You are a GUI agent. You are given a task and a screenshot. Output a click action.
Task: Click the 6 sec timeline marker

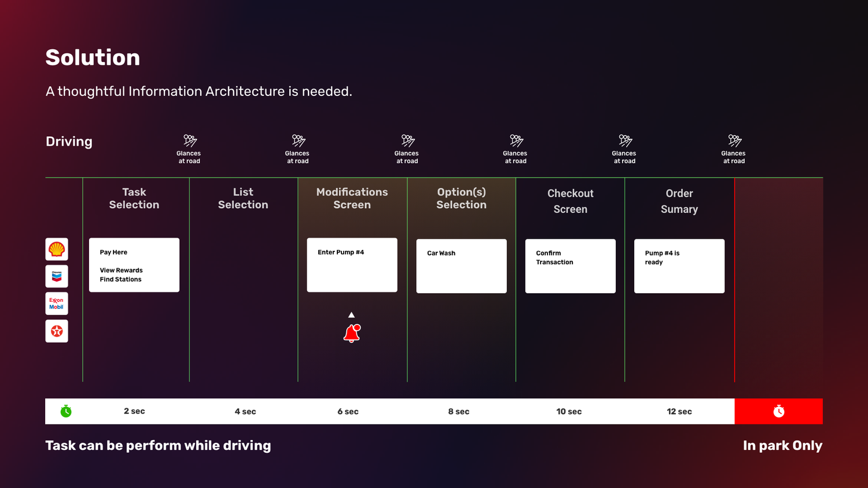point(348,411)
